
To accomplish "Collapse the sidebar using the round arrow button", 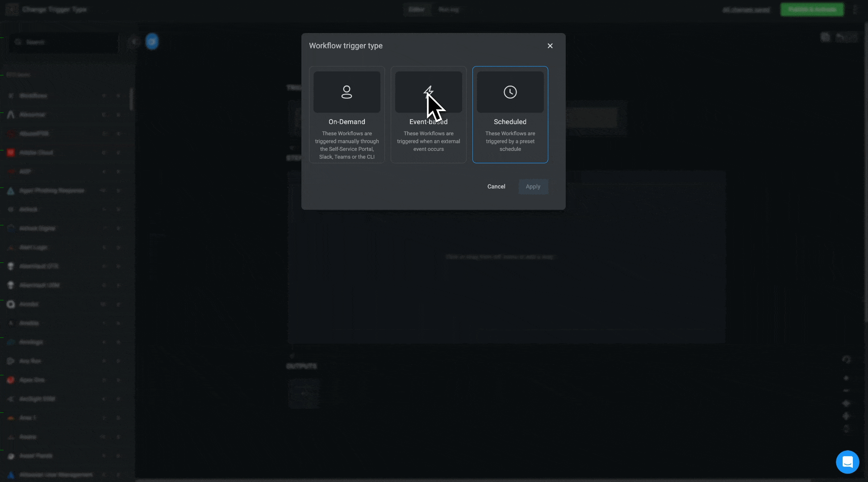I will 134,42.
